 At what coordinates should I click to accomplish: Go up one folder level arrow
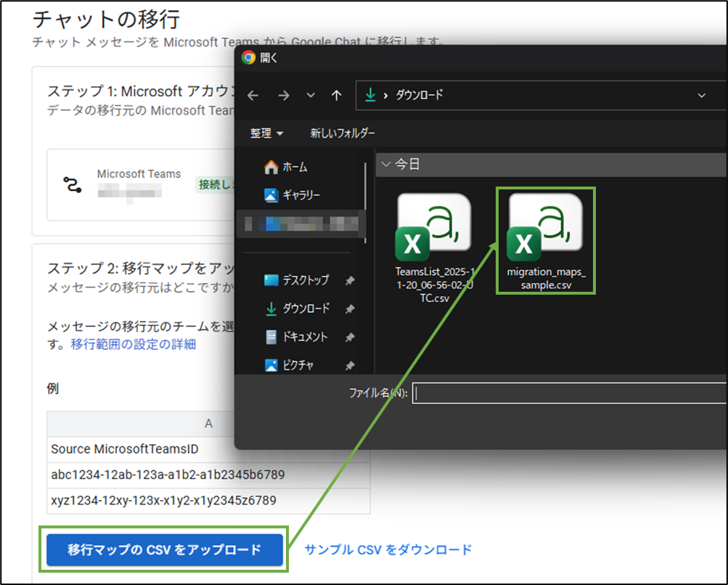(337, 96)
